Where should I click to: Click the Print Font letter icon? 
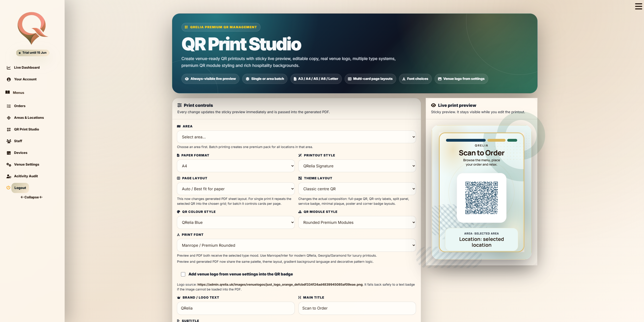pos(178,235)
